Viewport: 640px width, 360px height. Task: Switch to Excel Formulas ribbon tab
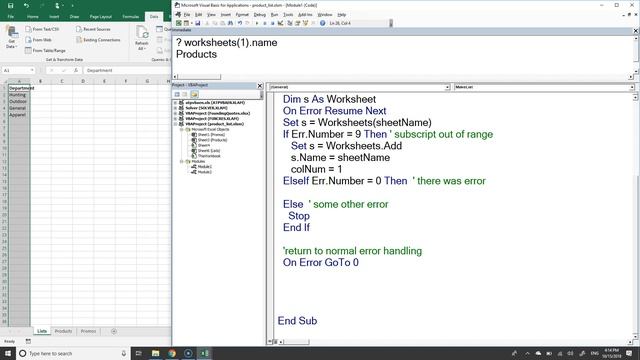click(131, 17)
